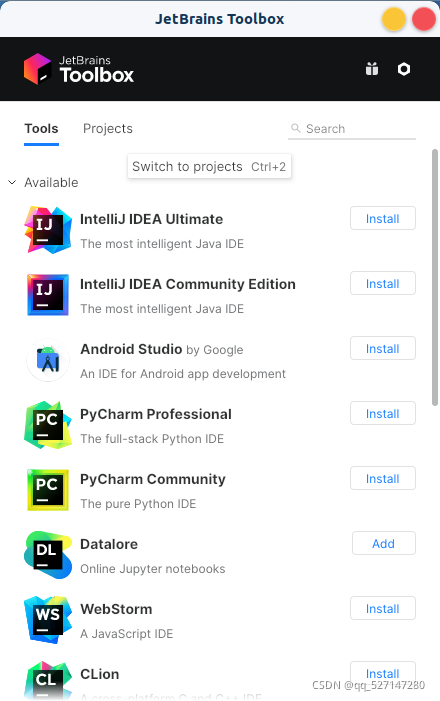This screenshot has width=440, height=701.
Task: Open the settings hexagon icon
Action: pyautogui.click(x=404, y=69)
